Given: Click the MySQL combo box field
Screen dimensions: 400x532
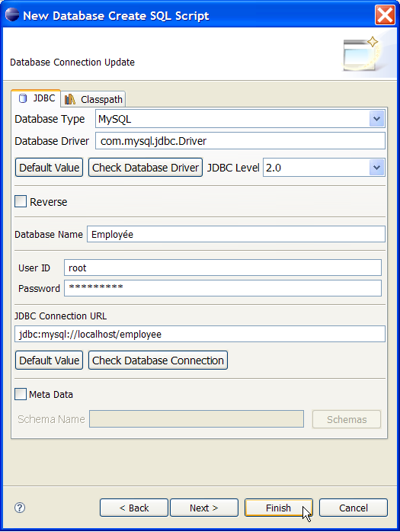Looking at the screenshot, I should coord(240,119).
